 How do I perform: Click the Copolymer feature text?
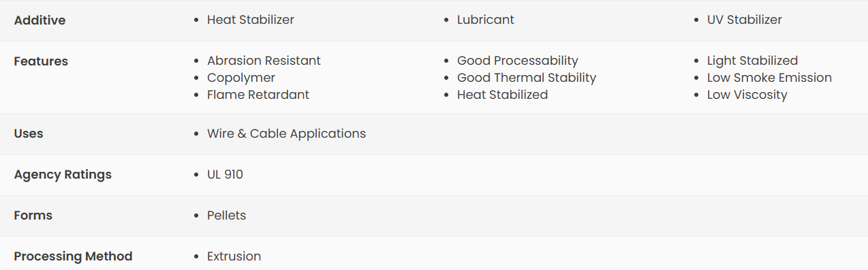click(241, 78)
